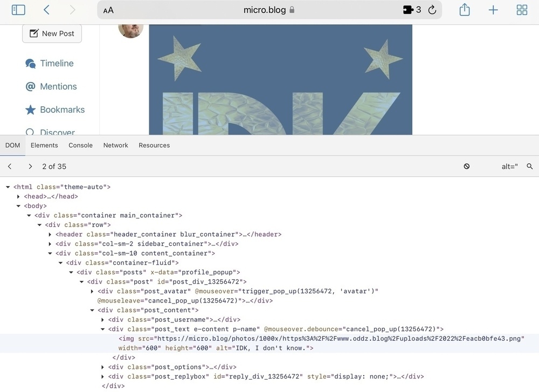Collapse the post_div_13256472 node
This screenshot has height=392, width=539.
pos(81,282)
